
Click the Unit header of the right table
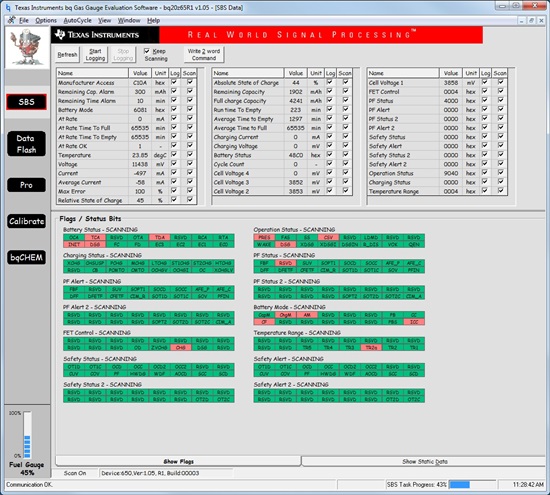(471, 73)
